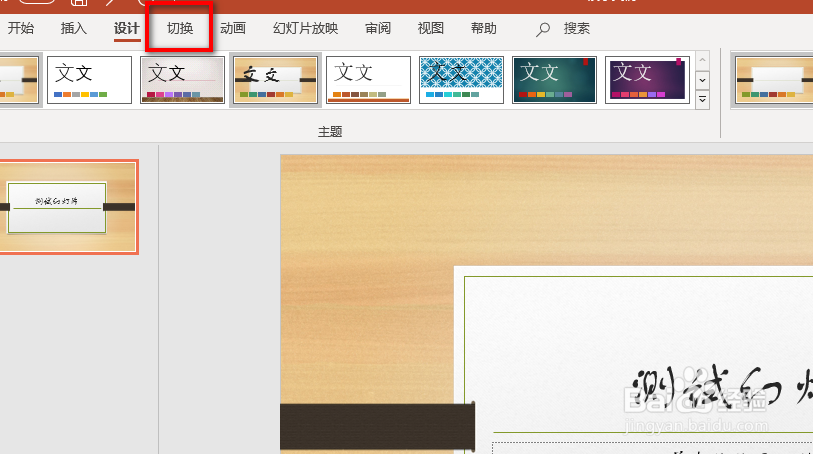Select the wood variant thumbnail on the right
The image size is (813, 454).
[773, 80]
